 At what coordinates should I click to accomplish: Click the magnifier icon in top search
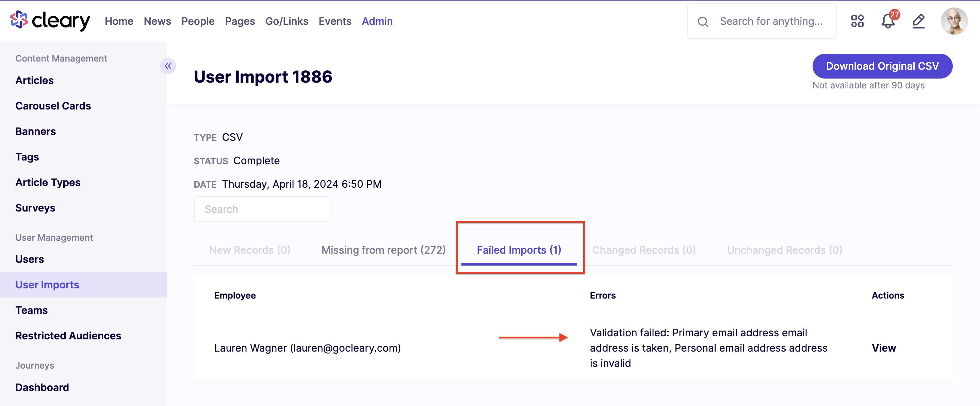coord(703,22)
